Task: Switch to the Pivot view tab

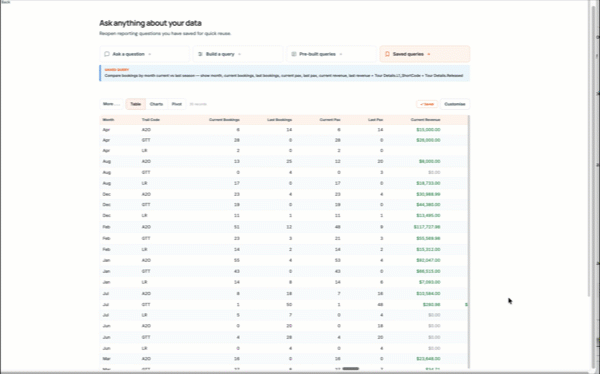Action: [x=176, y=104]
